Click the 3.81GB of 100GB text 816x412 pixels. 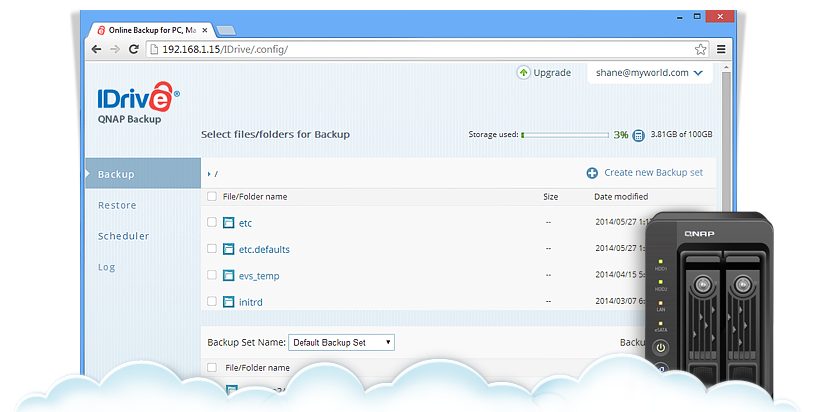pyautogui.click(x=681, y=134)
